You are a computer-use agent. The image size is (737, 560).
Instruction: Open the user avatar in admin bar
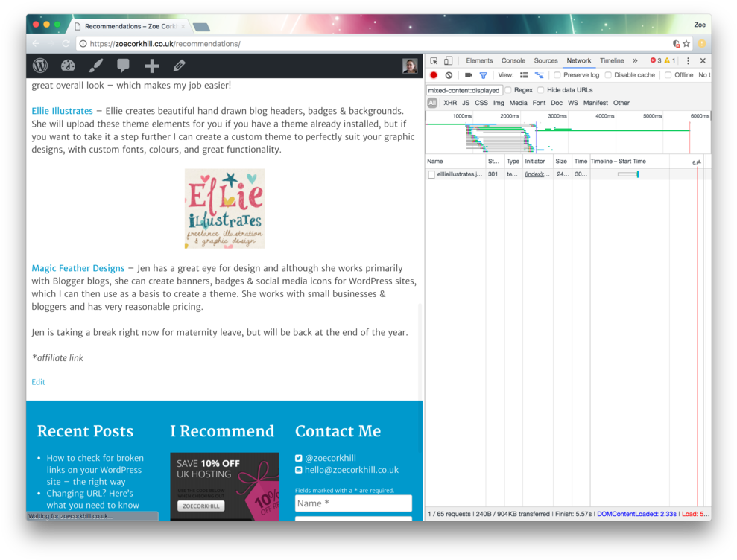pos(410,66)
